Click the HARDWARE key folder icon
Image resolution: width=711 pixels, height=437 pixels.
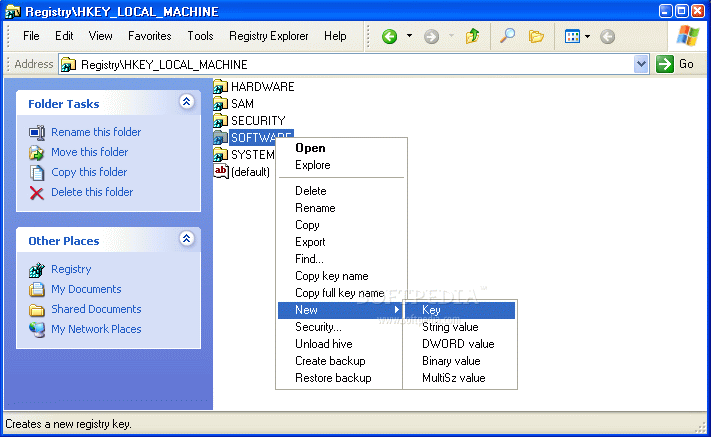pyautogui.click(x=220, y=87)
